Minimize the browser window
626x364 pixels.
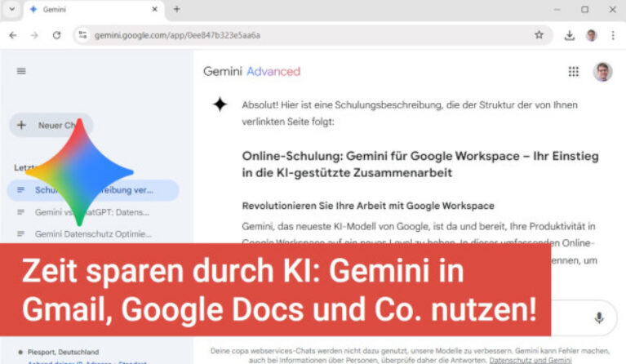[557, 9]
